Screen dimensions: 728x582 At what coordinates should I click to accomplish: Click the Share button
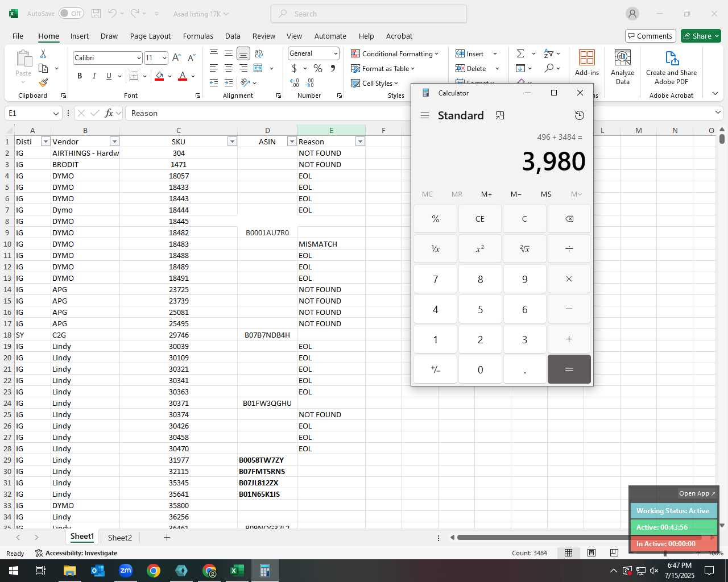click(701, 36)
